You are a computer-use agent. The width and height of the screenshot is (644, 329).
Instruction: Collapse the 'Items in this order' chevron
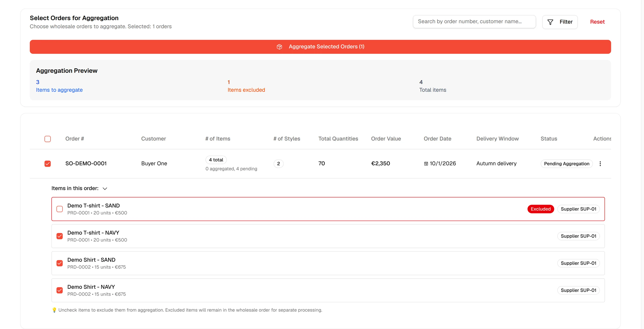pos(105,189)
